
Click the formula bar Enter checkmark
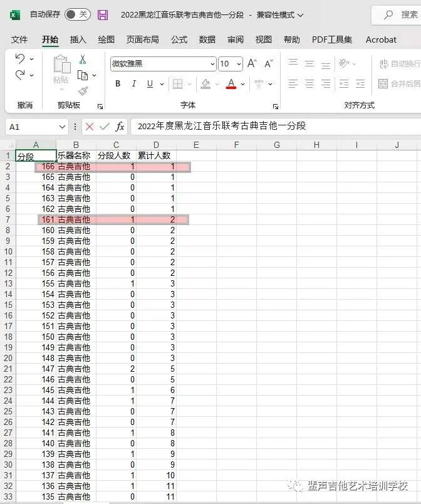point(105,127)
